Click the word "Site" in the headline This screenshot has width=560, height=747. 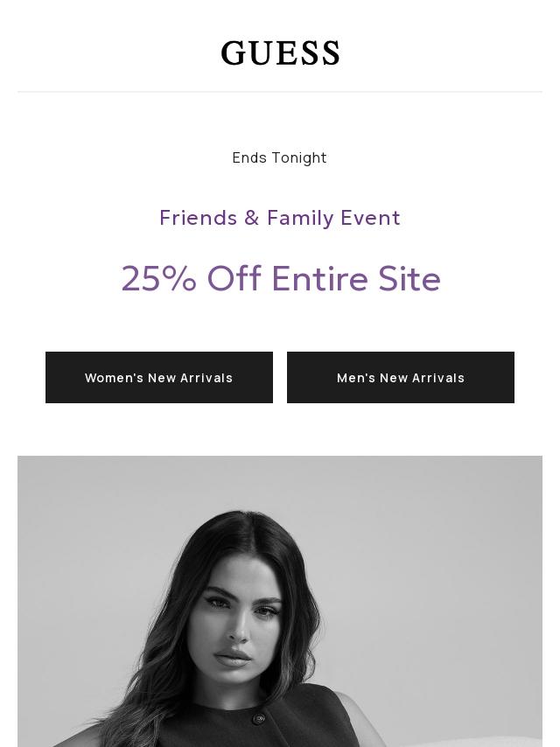click(x=409, y=278)
